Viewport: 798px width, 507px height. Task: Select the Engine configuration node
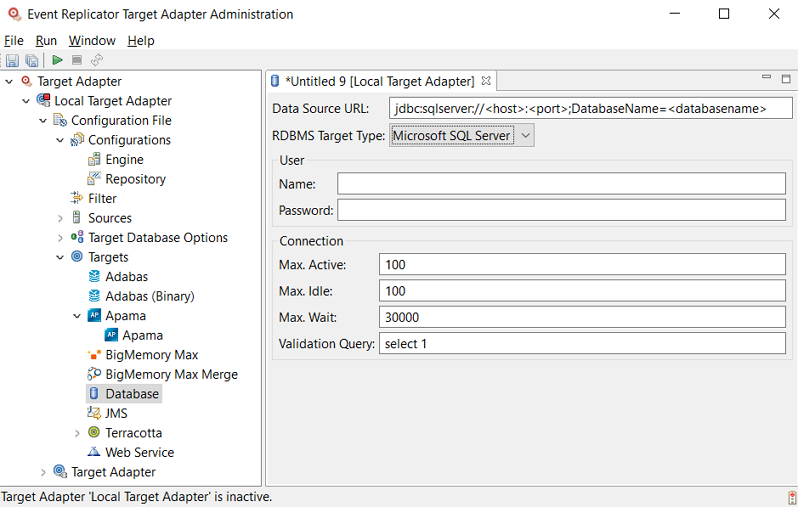coord(124,160)
